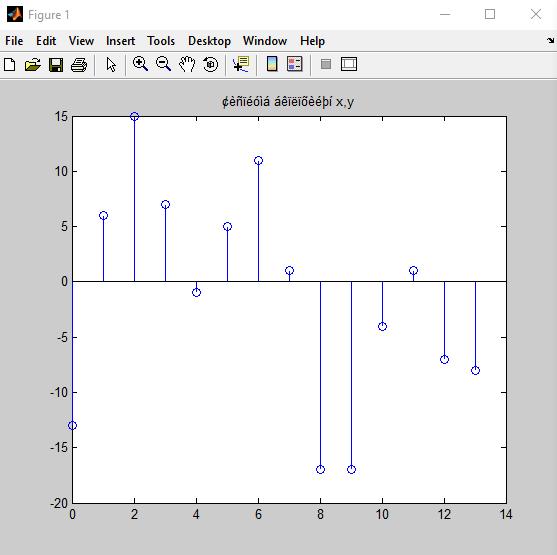This screenshot has height=555, width=557.
Task: Open a file with the folder icon
Action: pyautogui.click(x=33, y=65)
